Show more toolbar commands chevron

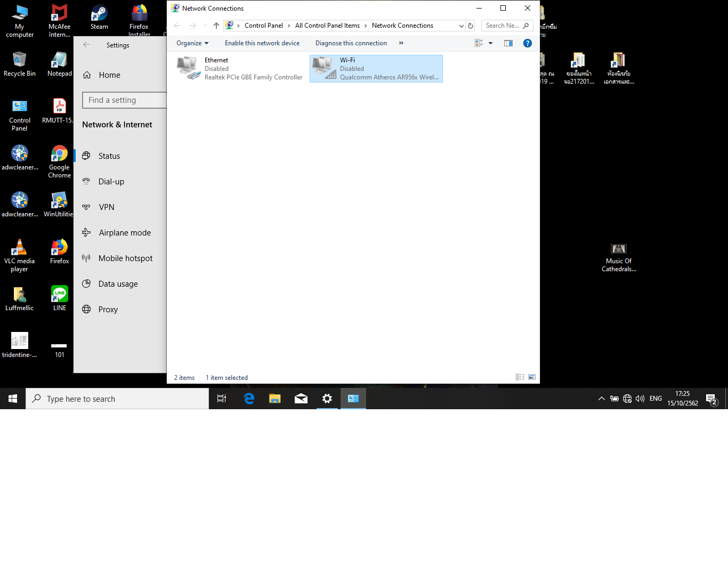point(401,43)
